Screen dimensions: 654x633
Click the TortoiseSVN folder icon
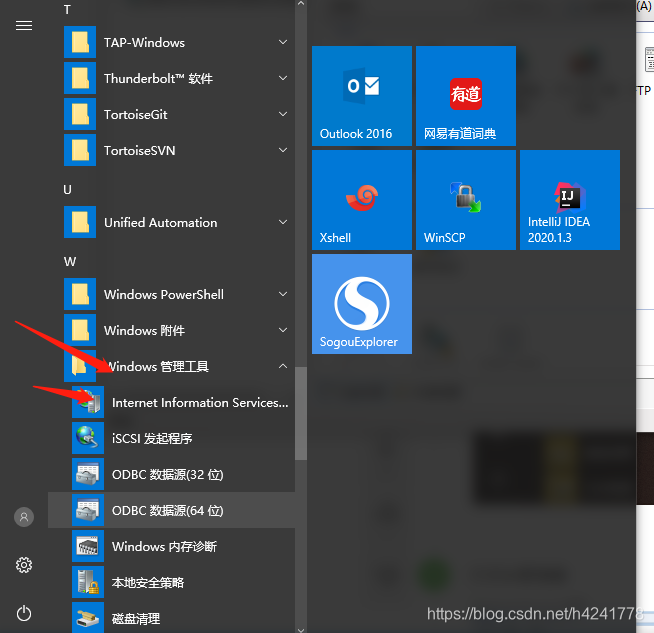tap(80, 150)
